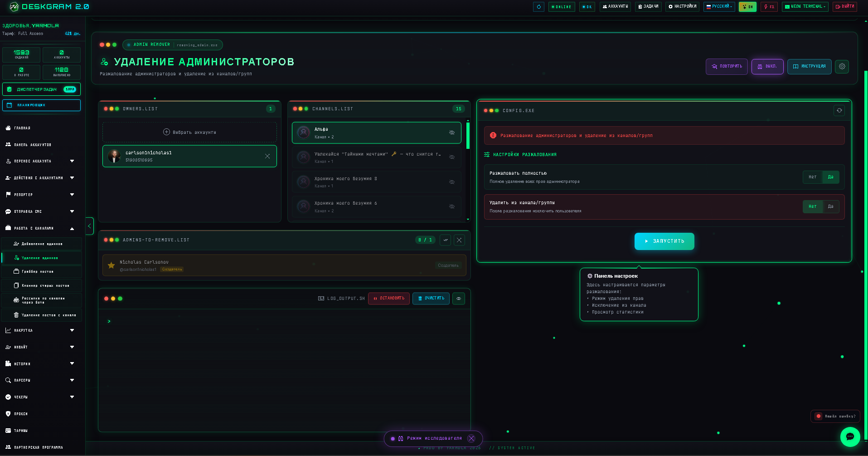Click the star icon next to Nicholas Carlsonov

click(111, 265)
